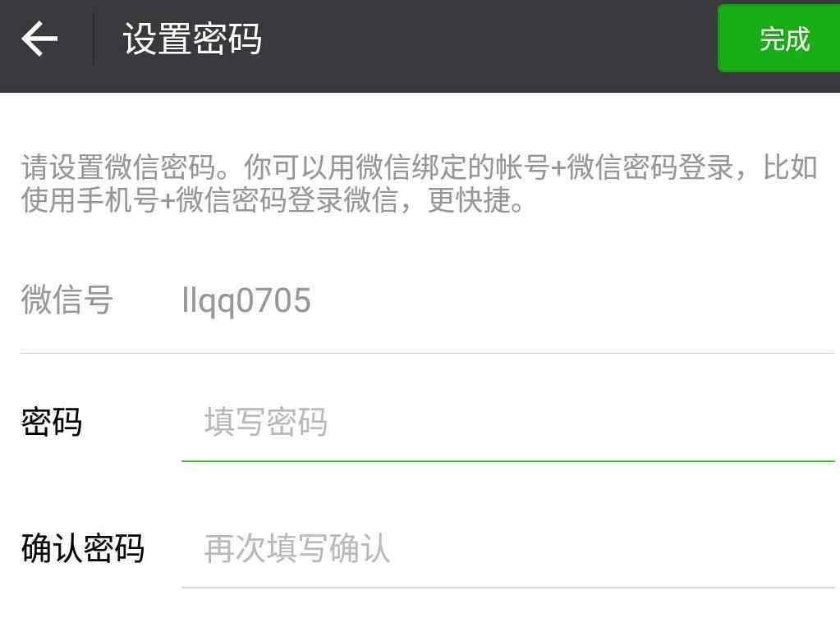Click the 微信号 label
This screenshot has height=627, width=840.
pos(67,300)
